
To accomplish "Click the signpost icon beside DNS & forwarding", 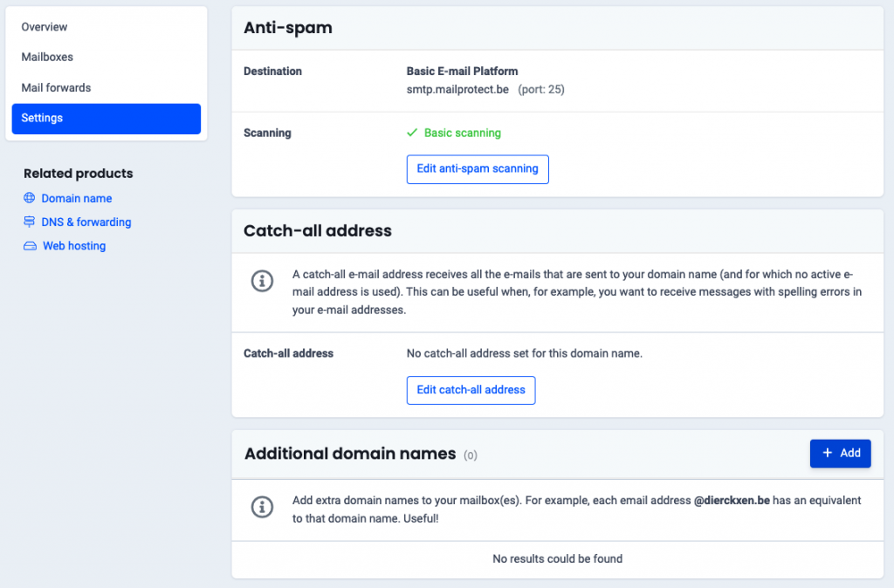I will (x=29, y=222).
